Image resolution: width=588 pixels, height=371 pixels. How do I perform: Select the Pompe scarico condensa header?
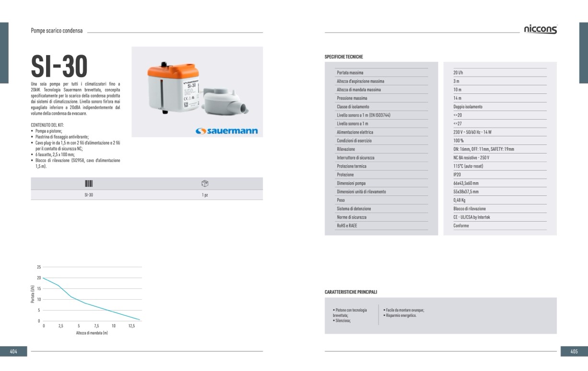coord(57,31)
